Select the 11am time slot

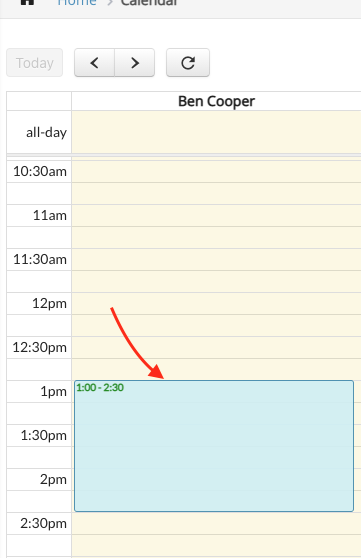tap(216, 216)
